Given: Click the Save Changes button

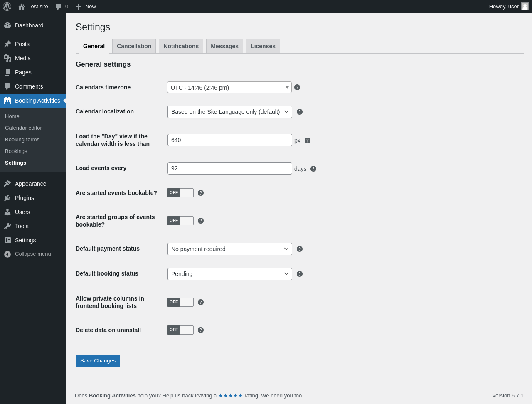Looking at the screenshot, I should [98, 361].
